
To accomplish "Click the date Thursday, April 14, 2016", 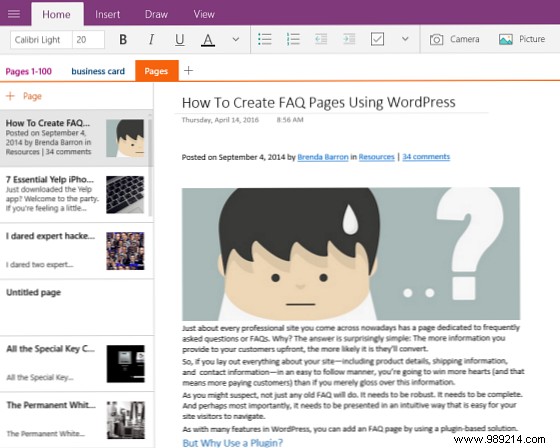I will [220, 120].
